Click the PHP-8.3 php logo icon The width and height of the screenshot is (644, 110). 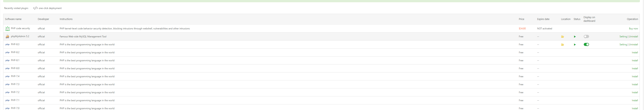click(8, 45)
